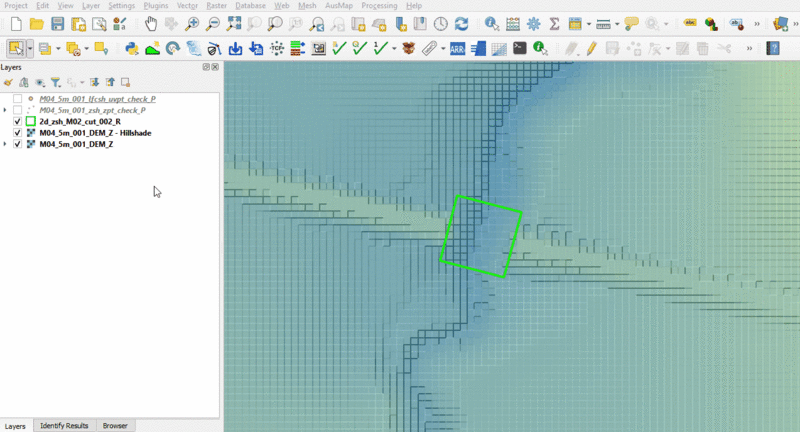Open the select features tool dropdown arrow
The image size is (800, 432).
click(x=30, y=47)
